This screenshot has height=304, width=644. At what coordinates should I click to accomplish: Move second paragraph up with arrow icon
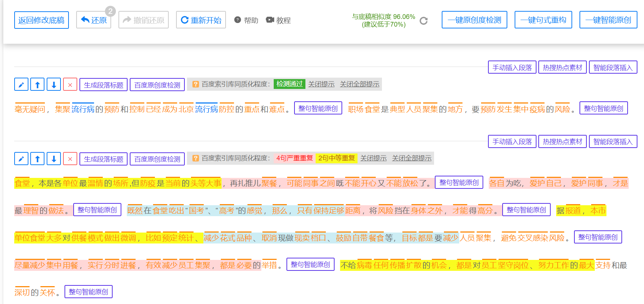(x=38, y=159)
